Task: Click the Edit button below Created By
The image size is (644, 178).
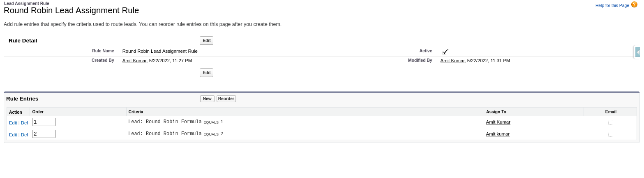Action: [206, 73]
